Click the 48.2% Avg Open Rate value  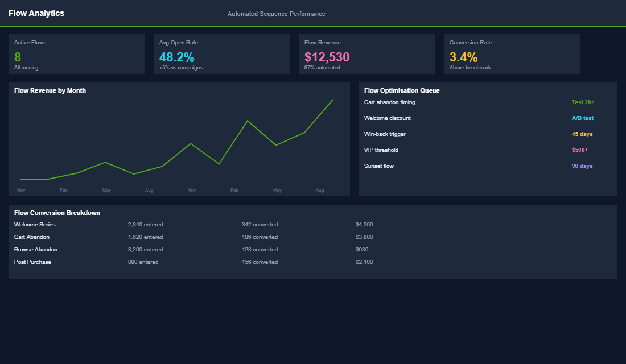pyautogui.click(x=176, y=57)
